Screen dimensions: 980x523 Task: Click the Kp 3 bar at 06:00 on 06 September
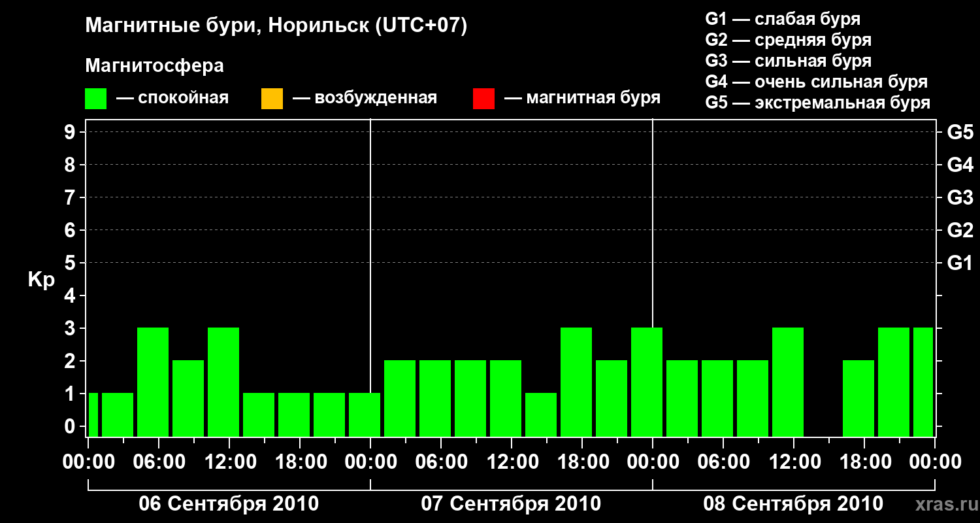pos(153,382)
